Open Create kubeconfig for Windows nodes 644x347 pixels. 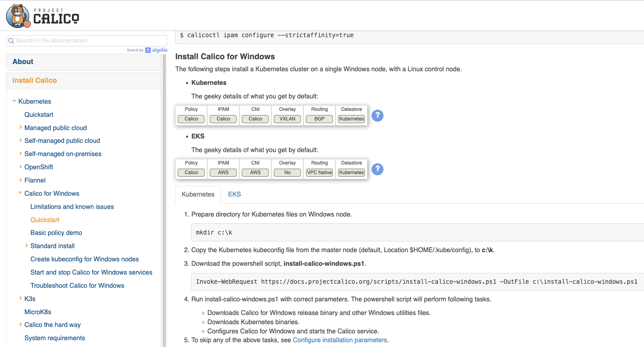[x=85, y=259]
